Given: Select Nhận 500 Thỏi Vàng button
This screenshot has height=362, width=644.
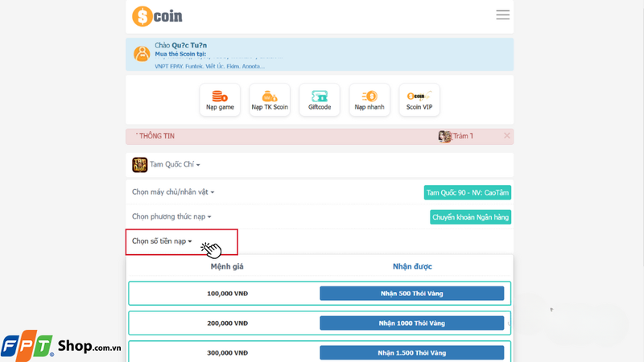Looking at the screenshot, I should pos(411,294).
